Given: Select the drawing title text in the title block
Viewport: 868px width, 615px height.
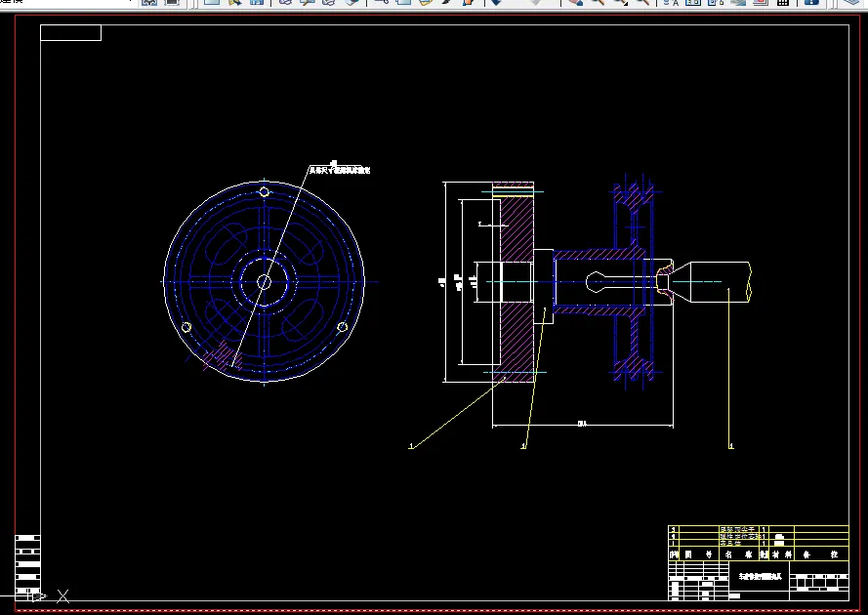Looking at the screenshot, I should pos(760,576).
